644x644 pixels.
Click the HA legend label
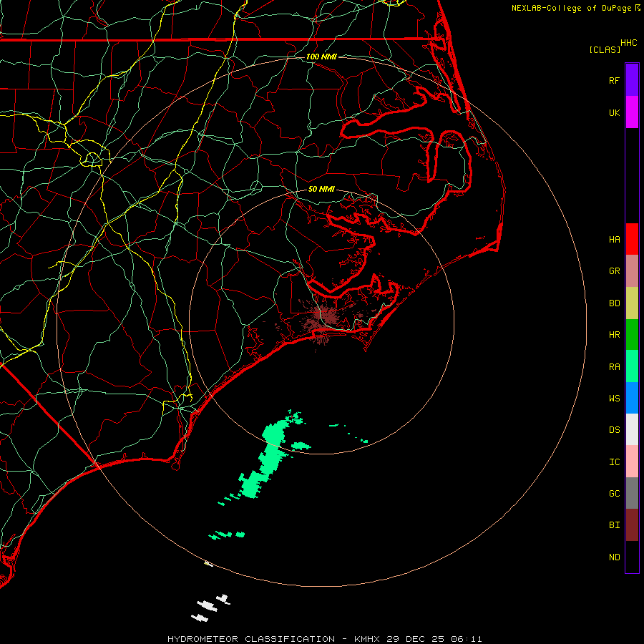pos(614,239)
